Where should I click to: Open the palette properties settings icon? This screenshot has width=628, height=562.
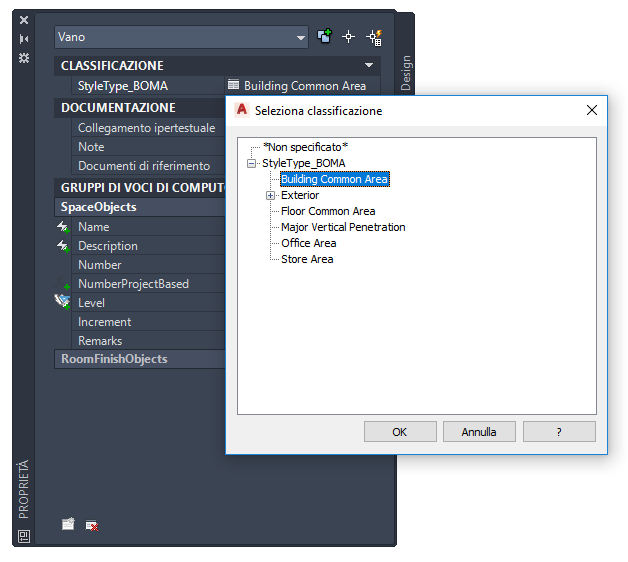[24, 58]
